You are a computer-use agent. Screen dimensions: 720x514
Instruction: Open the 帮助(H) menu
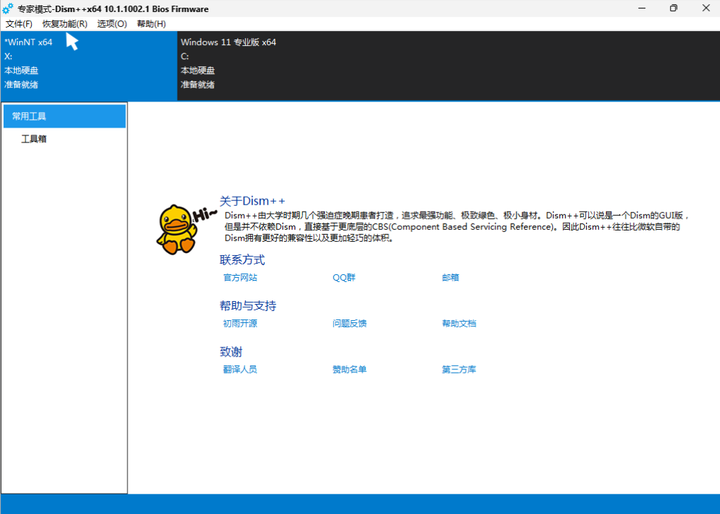click(x=152, y=24)
